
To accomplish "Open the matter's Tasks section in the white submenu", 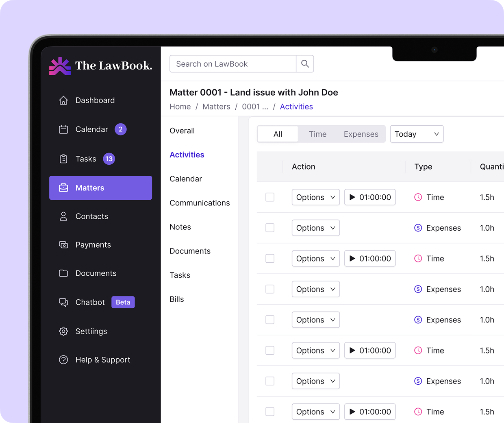I will click(180, 275).
